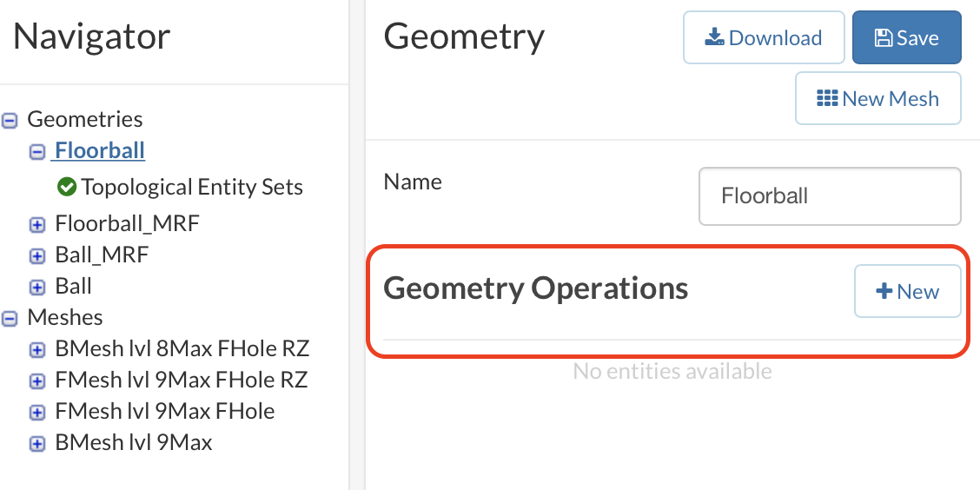Select BMesh lvl 9Max mesh
Viewport: 980px width, 490px height.
134,442
